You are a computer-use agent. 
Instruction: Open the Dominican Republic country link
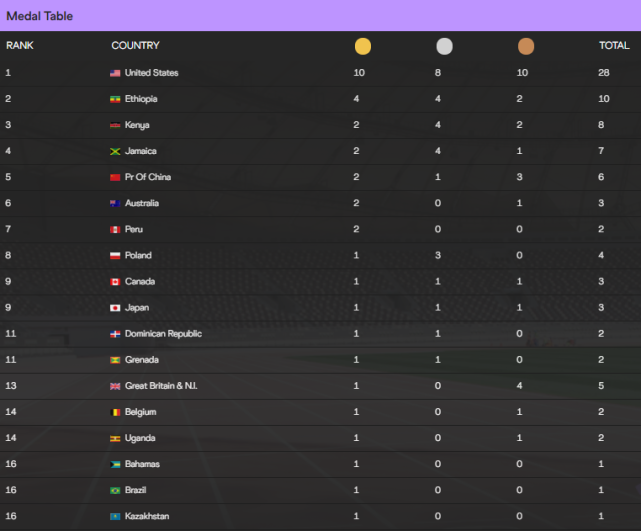[163, 334]
